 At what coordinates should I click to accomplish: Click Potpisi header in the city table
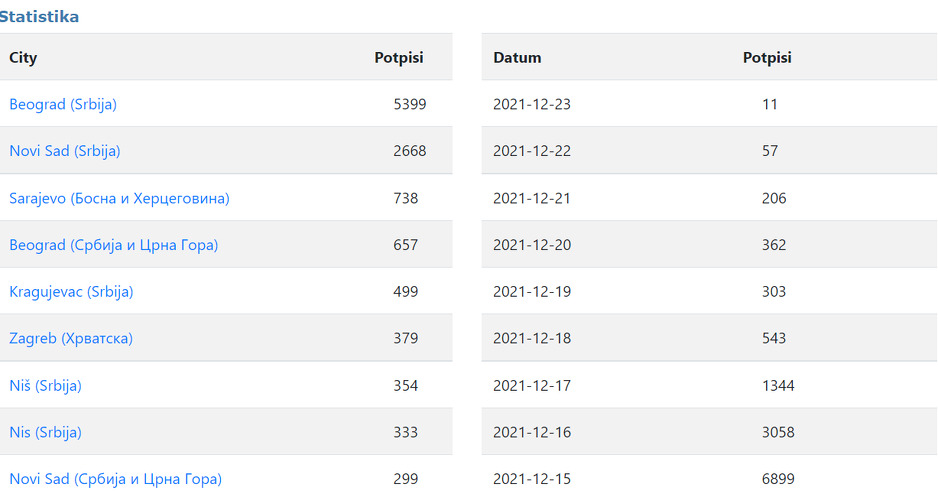(399, 57)
